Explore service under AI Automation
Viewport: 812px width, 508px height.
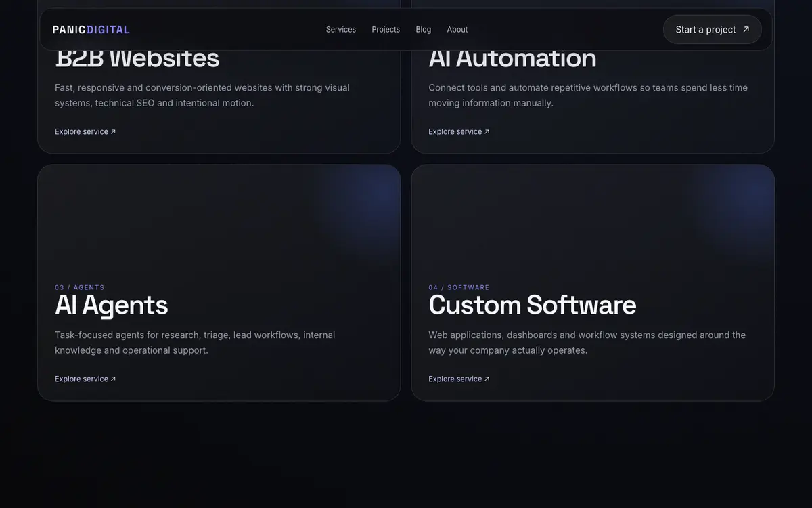(459, 132)
